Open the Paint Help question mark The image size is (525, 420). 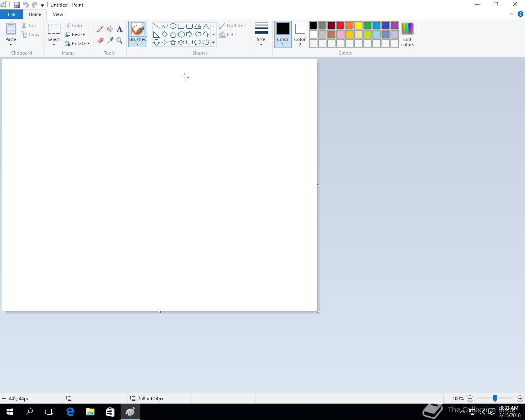(520, 14)
